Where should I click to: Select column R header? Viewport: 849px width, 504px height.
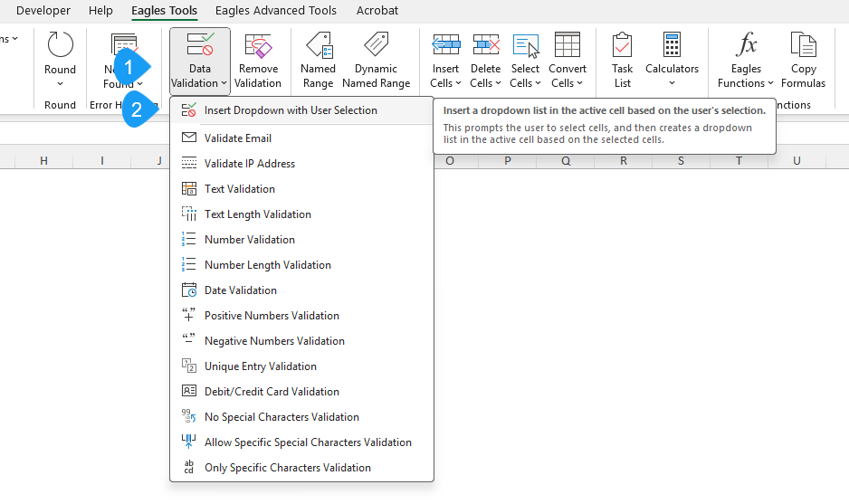pos(624,161)
